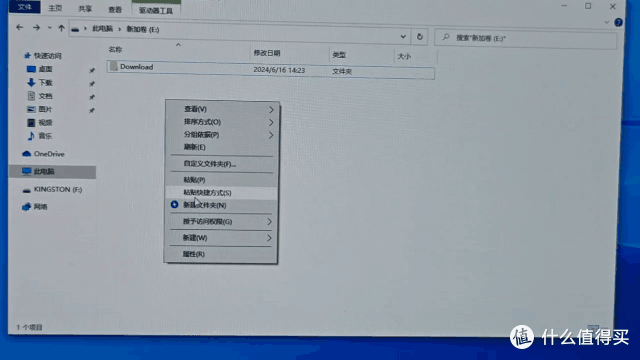This screenshot has height=360, width=640.
Task: Choose 新建文件夹(N) in the context menu
Action: [x=222, y=205]
